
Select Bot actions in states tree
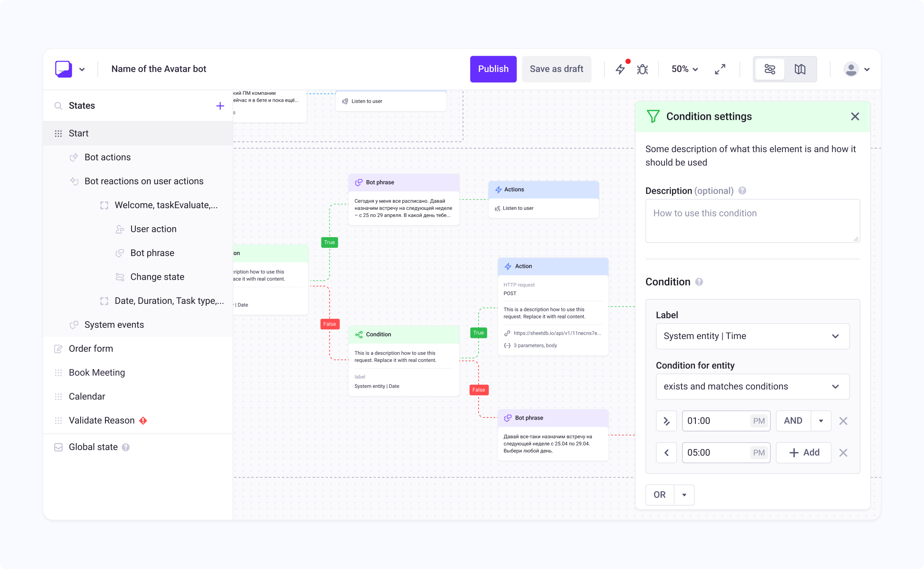click(107, 157)
